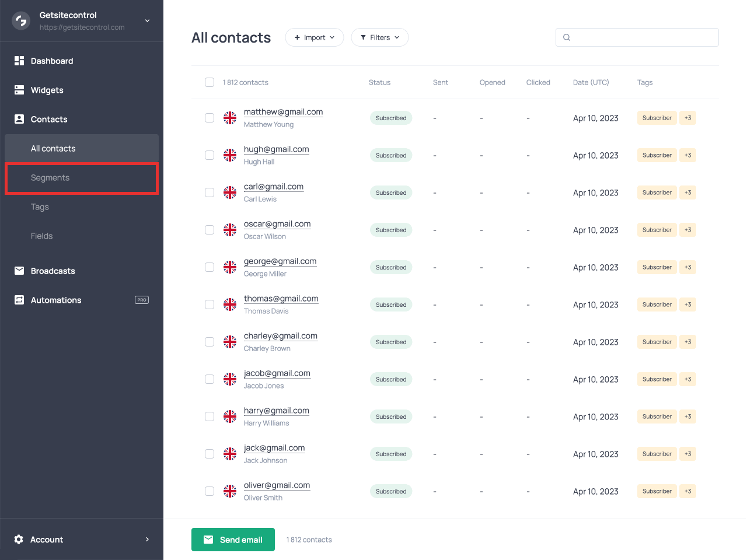Click the Account gear icon
Viewport: 747px width, 560px height.
19,540
